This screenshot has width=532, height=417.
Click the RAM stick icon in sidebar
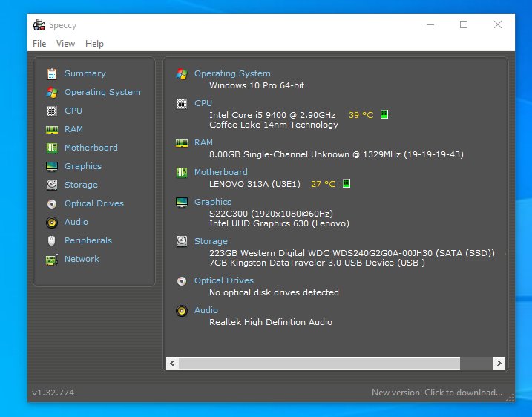(x=52, y=129)
